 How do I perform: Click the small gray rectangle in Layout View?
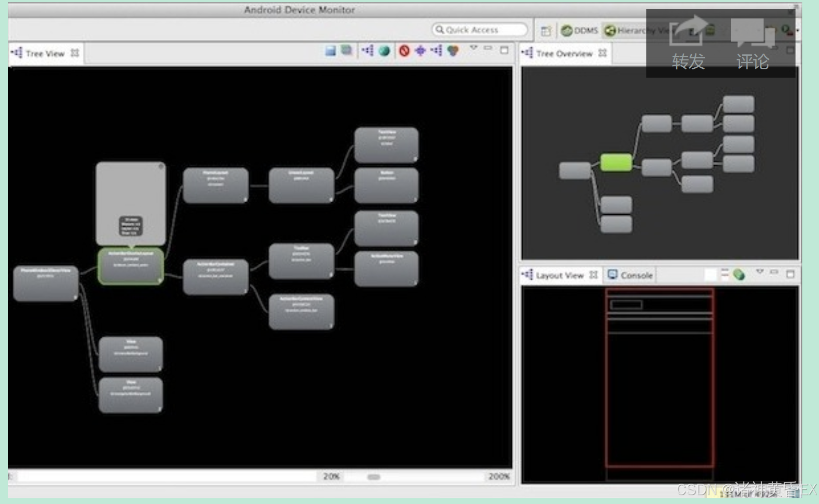[x=626, y=305]
